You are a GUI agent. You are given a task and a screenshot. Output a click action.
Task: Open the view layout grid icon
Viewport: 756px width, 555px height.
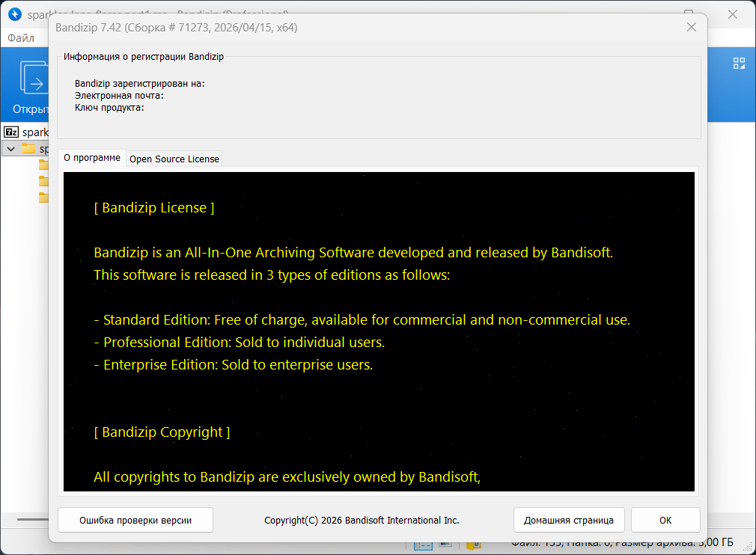(x=739, y=64)
